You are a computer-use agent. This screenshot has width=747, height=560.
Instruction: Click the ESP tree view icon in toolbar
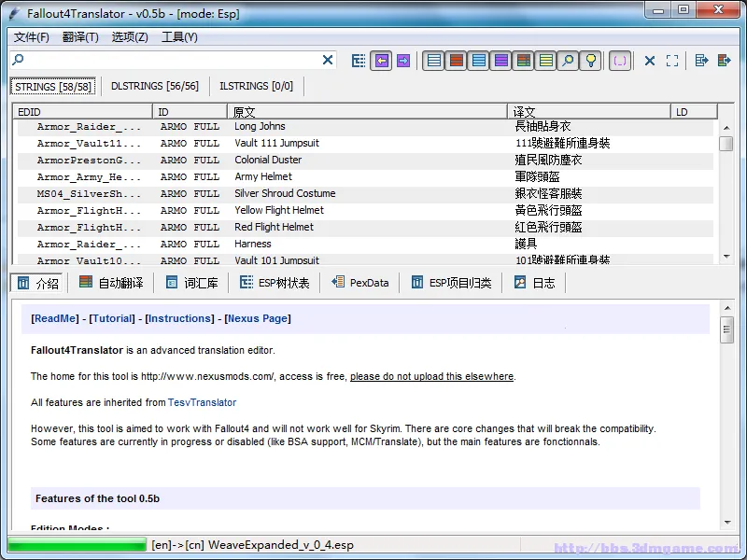coord(359,61)
